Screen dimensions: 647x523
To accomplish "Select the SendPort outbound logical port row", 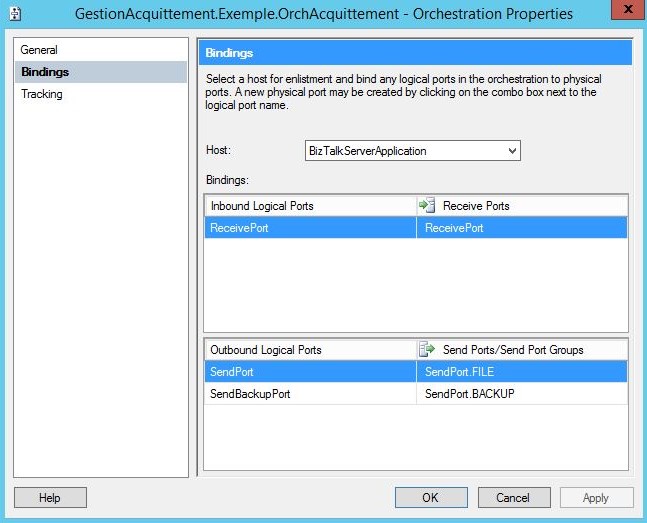I will point(309,372).
